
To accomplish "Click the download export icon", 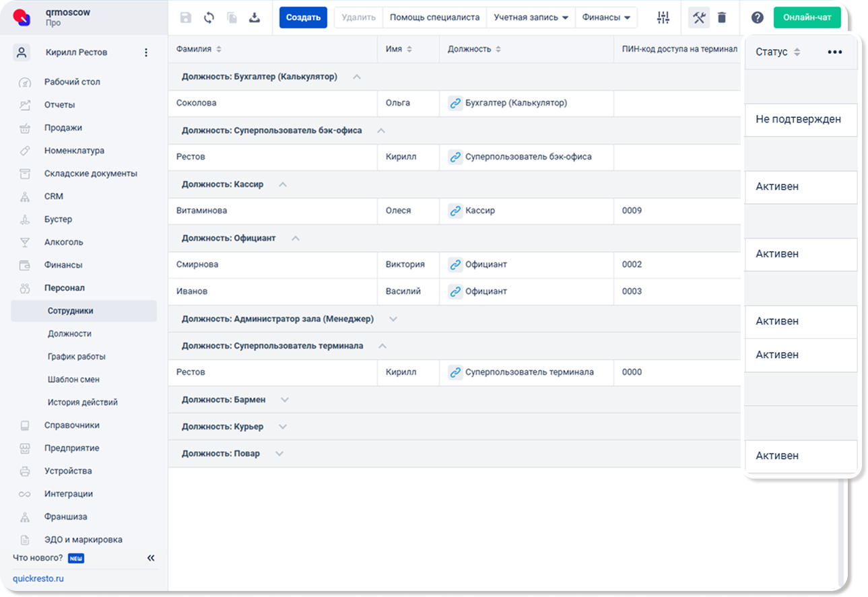I will [x=255, y=17].
